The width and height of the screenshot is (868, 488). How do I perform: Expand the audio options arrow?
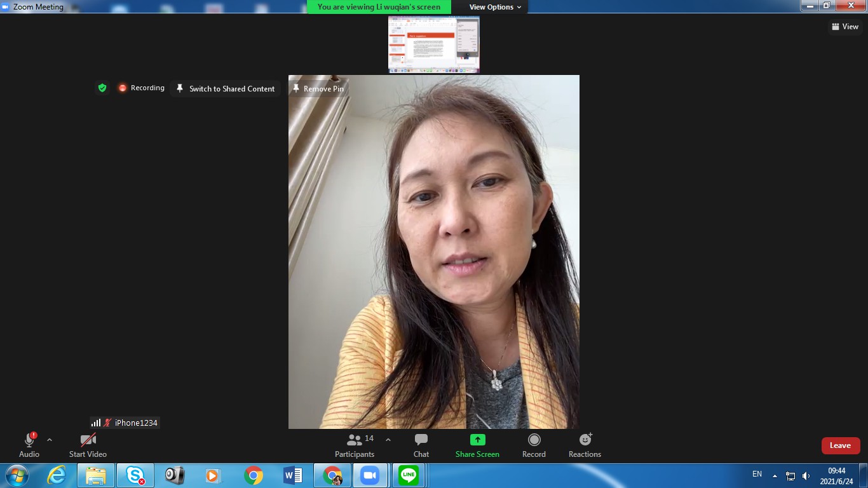[50, 440]
